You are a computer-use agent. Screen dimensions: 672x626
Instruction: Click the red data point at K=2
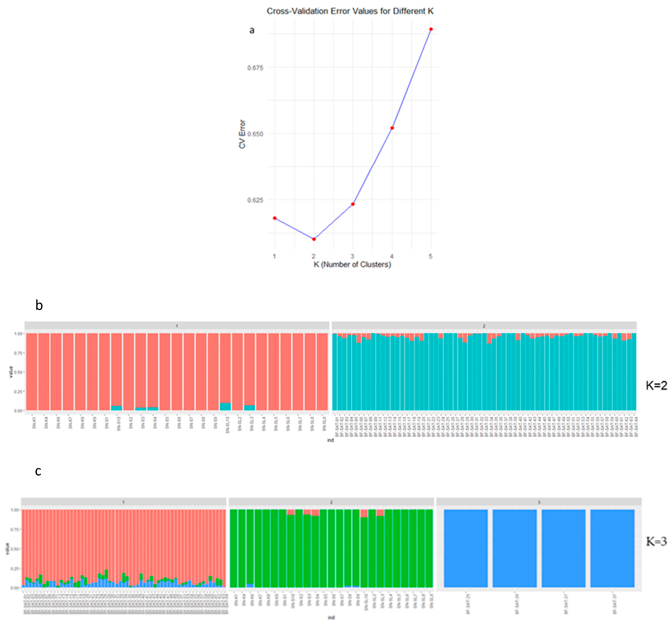click(314, 239)
